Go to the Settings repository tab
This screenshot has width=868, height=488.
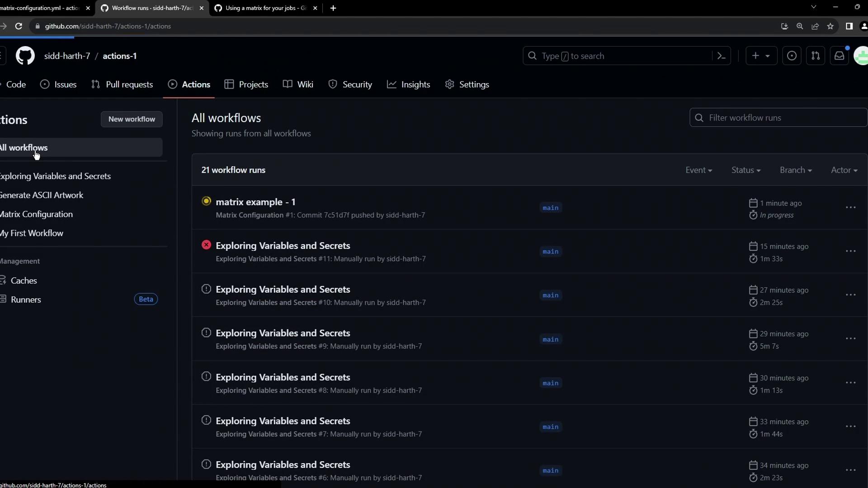(467, 84)
